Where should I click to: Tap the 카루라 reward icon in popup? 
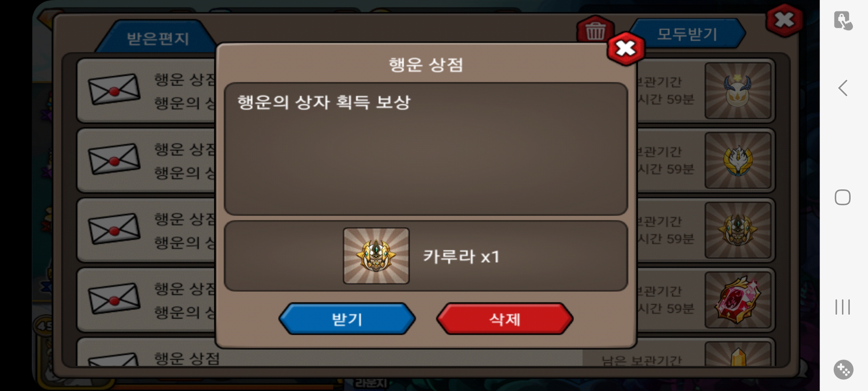click(x=376, y=256)
